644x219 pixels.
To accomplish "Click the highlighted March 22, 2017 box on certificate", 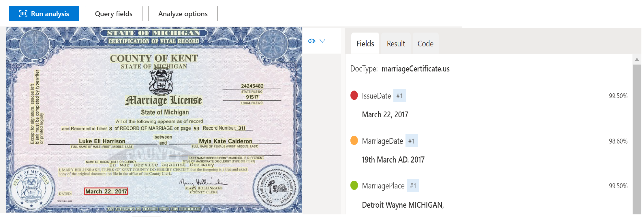I will tap(106, 191).
